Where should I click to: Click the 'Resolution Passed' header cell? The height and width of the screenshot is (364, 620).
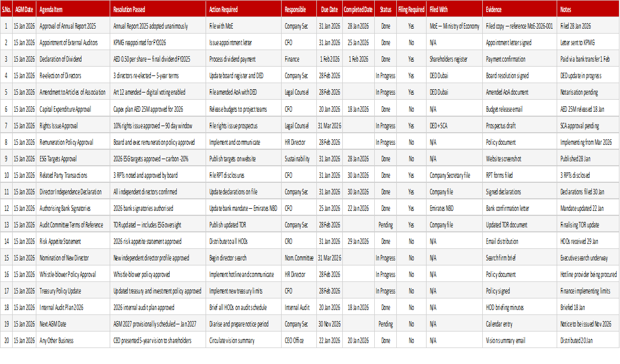pos(158,9)
